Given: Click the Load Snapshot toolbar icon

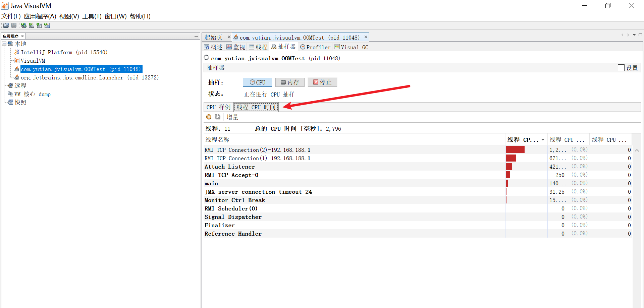Looking at the screenshot, I should pyautogui.click(x=6, y=25).
